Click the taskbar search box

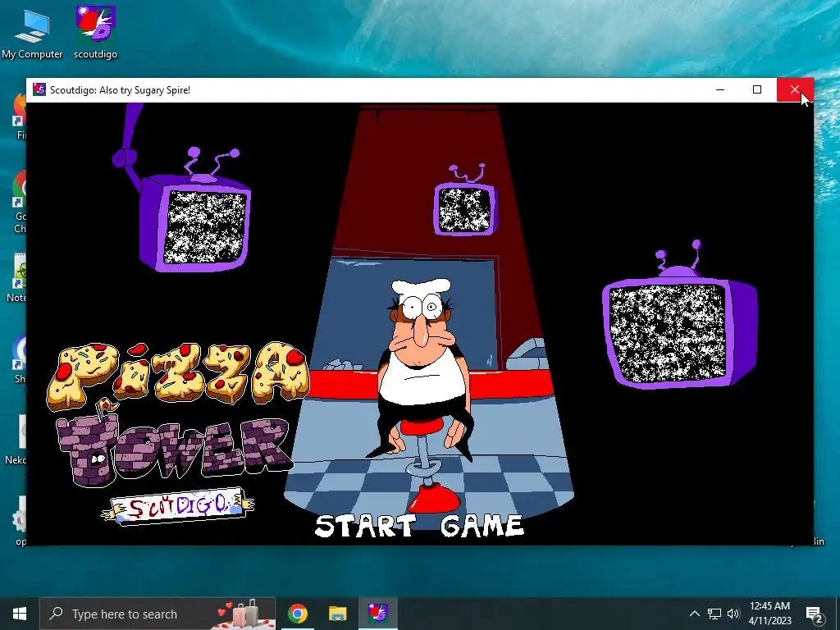pos(157,614)
